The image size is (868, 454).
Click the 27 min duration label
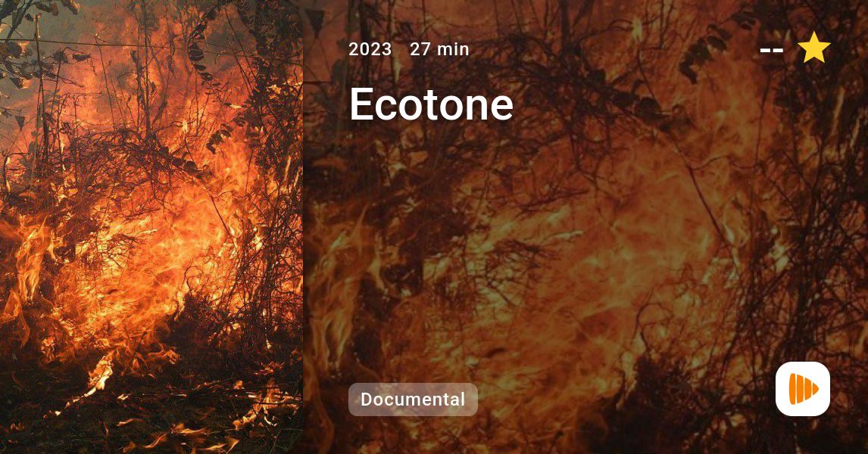coord(439,49)
